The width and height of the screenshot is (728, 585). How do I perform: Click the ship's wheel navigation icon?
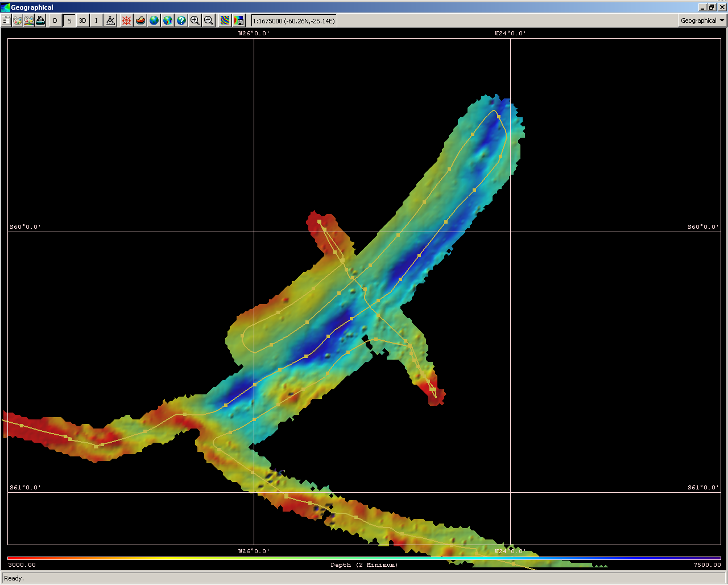126,20
